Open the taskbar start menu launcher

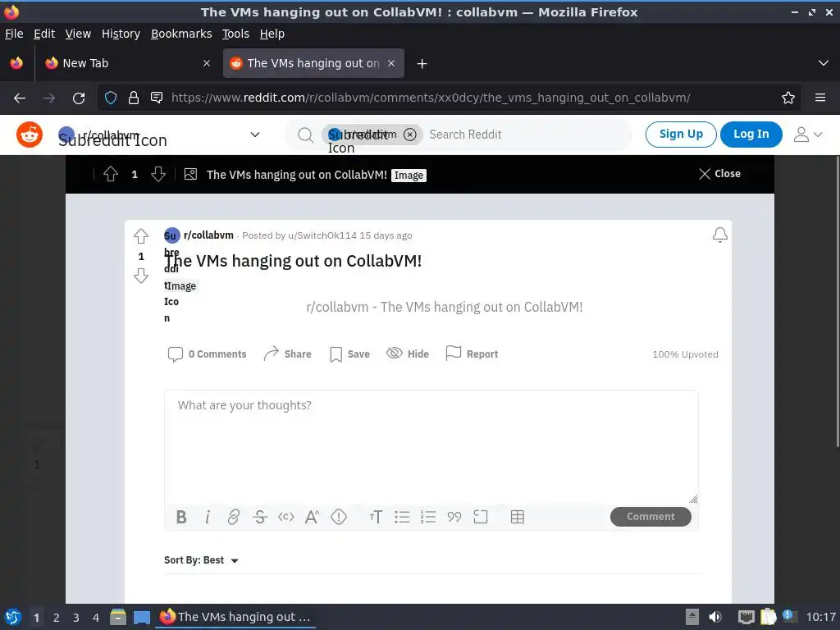(13, 617)
